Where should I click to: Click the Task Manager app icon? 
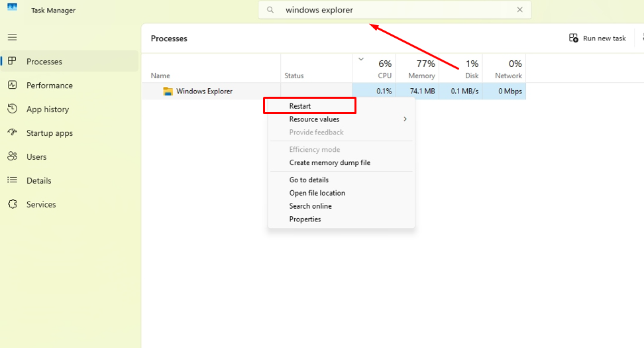pos(13,7)
